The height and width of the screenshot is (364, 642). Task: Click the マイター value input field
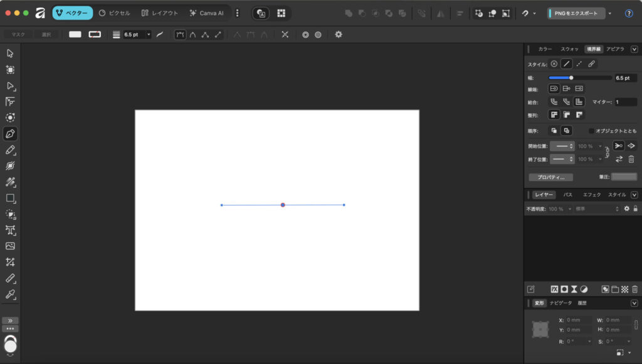625,102
